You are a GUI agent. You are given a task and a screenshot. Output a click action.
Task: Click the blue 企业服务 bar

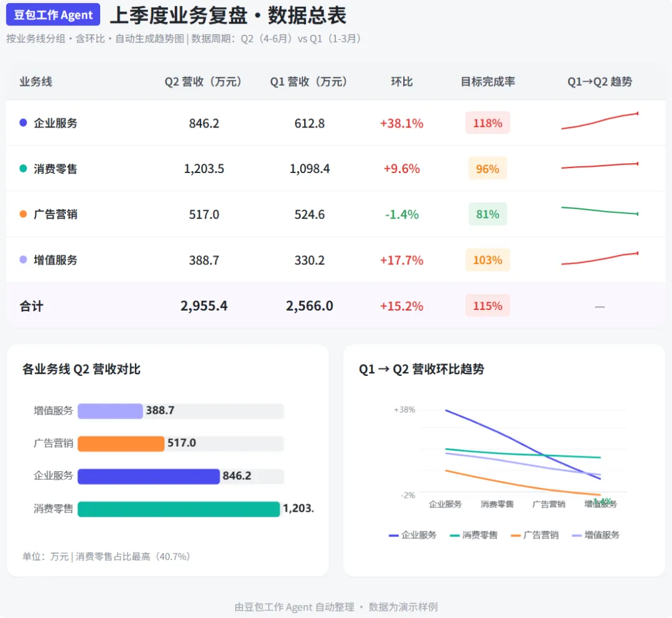point(149,476)
